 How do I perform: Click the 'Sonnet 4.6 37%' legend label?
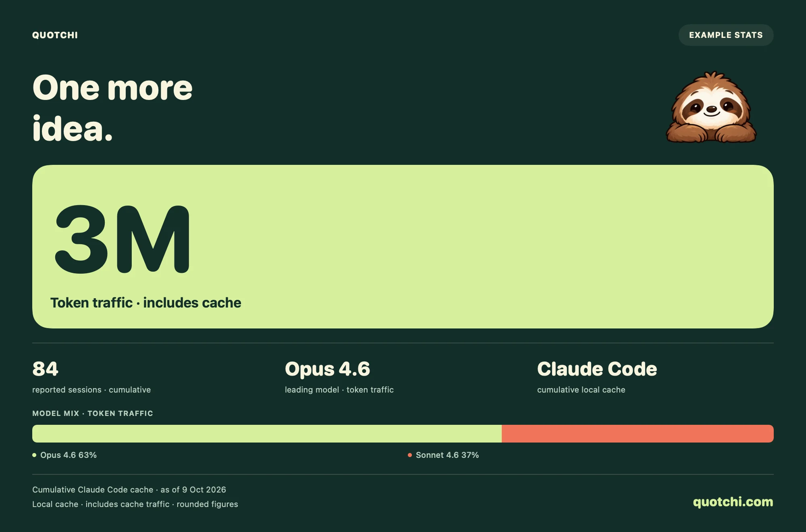click(x=447, y=455)
